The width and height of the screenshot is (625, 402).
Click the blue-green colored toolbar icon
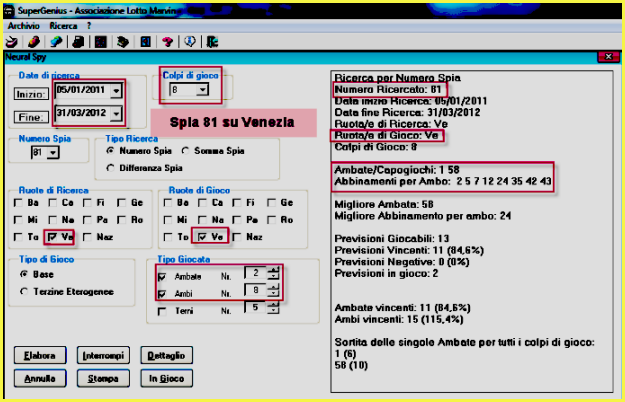(x=56, y=41)
